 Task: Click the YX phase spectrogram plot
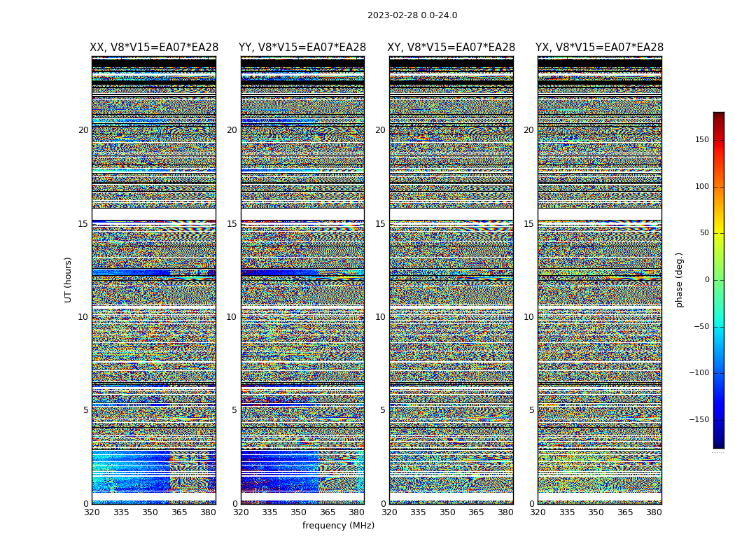coord(599,280)
